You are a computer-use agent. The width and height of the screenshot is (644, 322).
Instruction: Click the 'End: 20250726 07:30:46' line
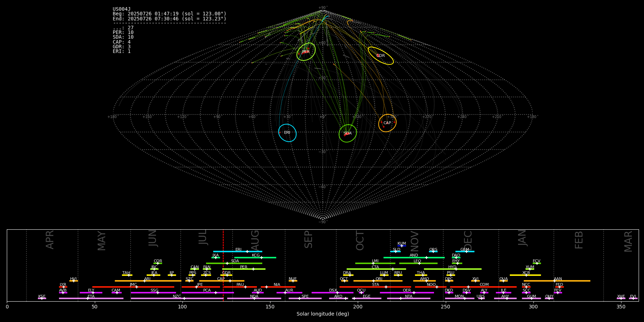click(170, 19)
